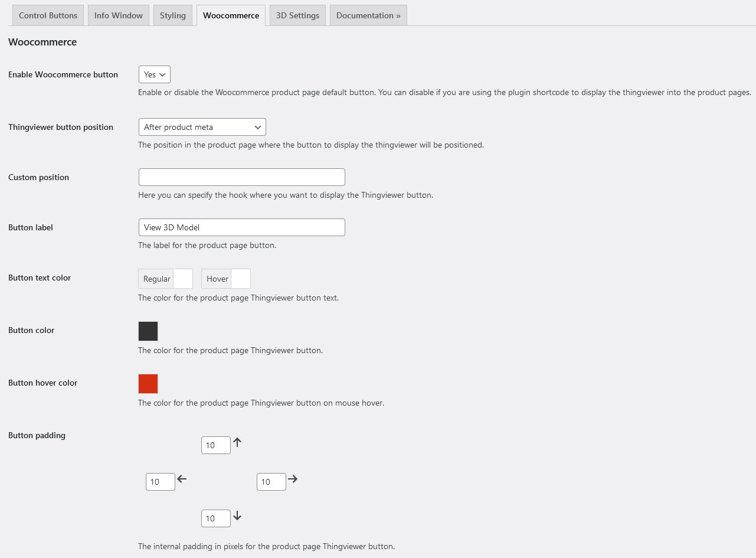Open the red Button hover color swatch
The width and height of the screenshot is (756, 558).
pos(148,384)
